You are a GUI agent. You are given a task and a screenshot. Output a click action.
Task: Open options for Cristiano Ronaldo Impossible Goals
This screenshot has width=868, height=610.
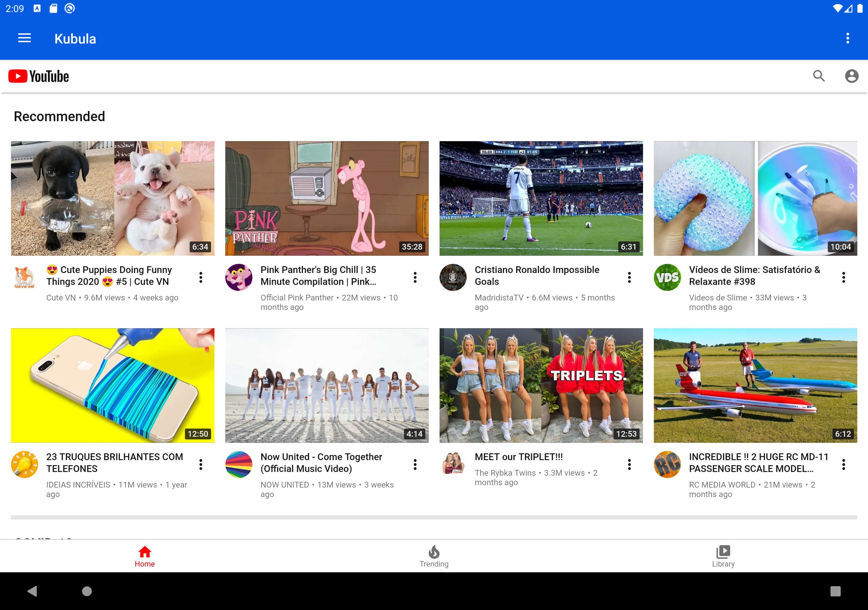(x=630, y=277)
